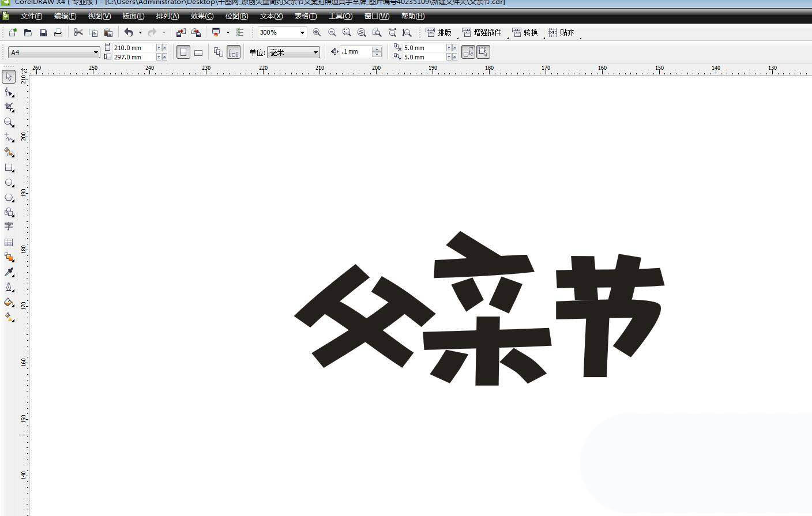Toggle treat objects as filled button
The width and height of the screenshot is (812, 516).
click(483, 52)
